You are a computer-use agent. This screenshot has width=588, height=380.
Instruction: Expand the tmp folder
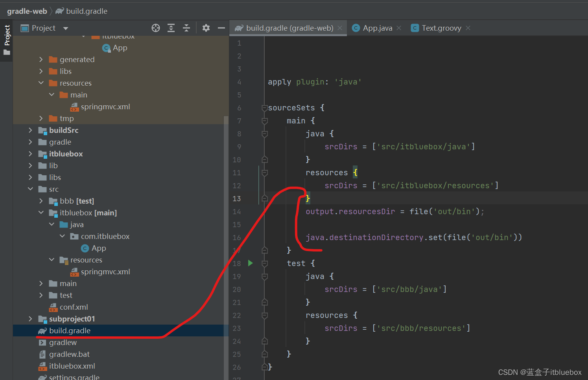pos(41,118)
